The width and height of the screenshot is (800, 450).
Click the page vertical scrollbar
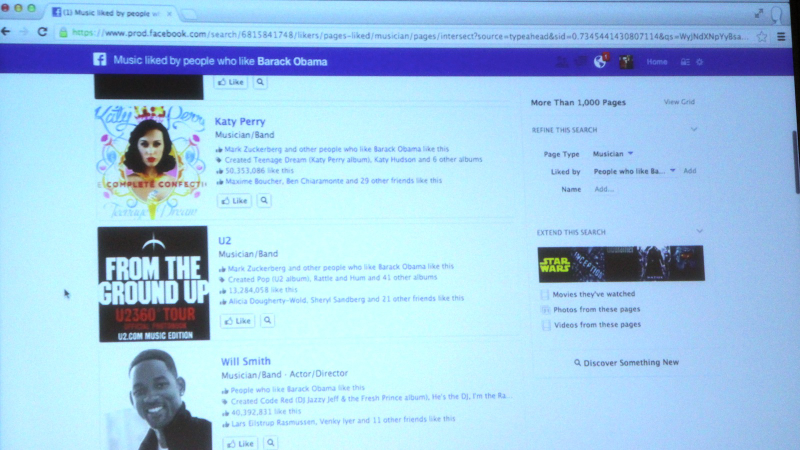(x=795, y=161)
